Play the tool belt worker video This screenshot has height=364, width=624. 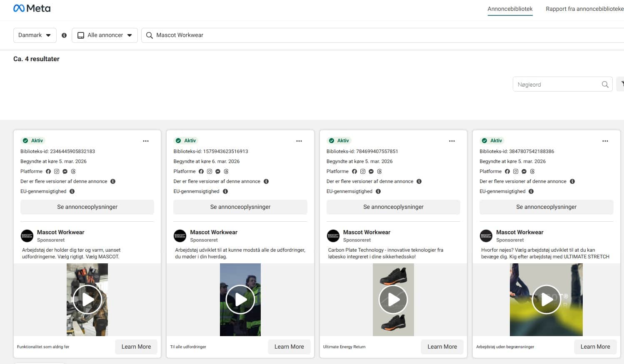coord(87,300)
